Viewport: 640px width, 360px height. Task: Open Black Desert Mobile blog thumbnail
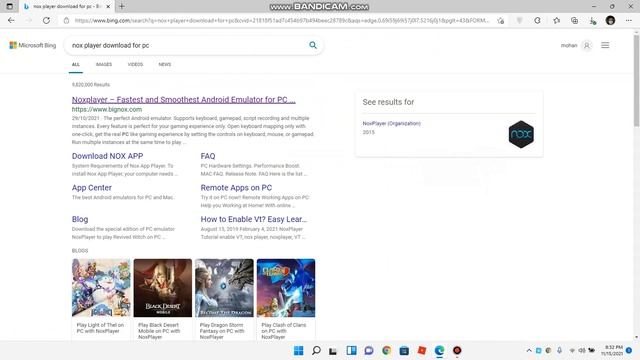click(162, 288)
